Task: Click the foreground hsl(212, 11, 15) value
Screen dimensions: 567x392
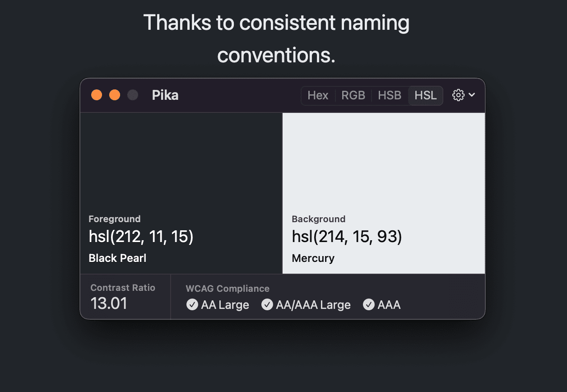Action: click(141, 237)
